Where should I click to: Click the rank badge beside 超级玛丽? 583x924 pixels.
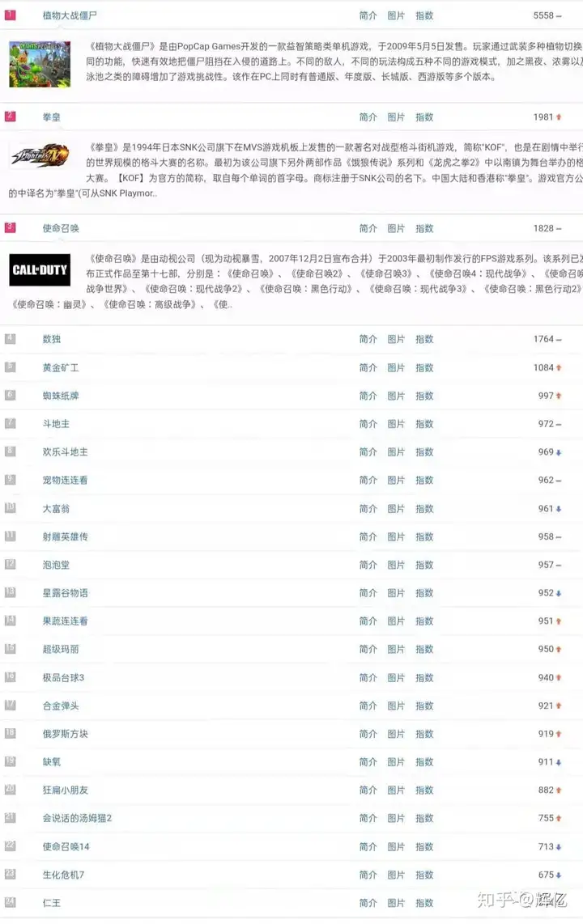(10, 648)
